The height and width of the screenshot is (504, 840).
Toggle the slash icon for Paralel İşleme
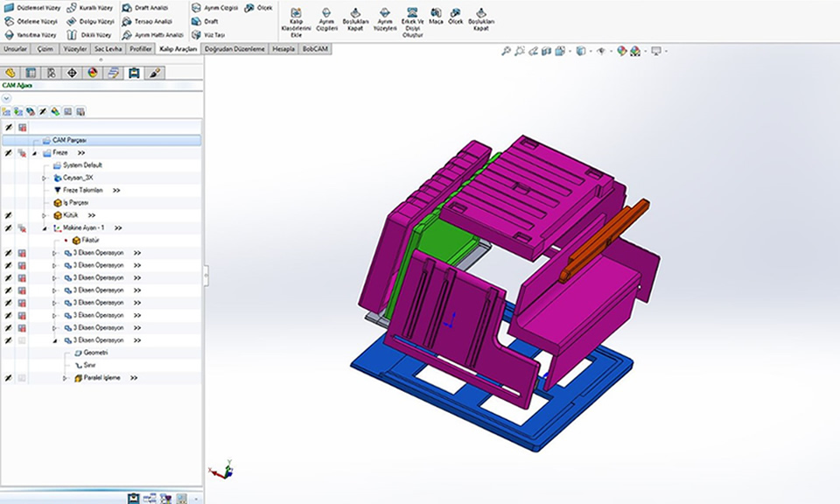pyautogui.click(x=8, y=378)
